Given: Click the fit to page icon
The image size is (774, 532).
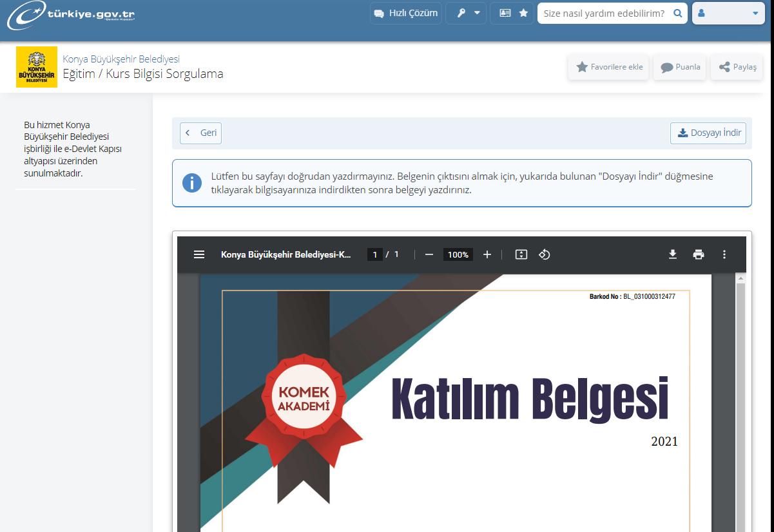Looking at the screenshot, I should [x=521, y=254].
